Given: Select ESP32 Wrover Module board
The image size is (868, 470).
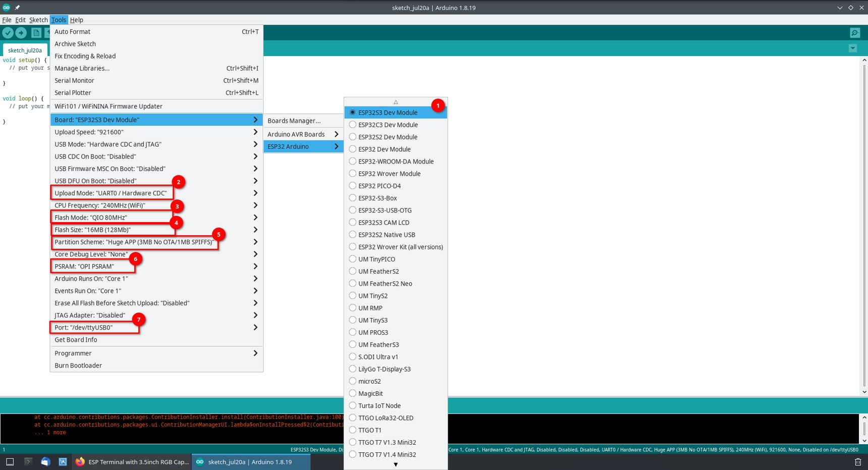Looking at the screenshot, I should (x=396, y=174).
